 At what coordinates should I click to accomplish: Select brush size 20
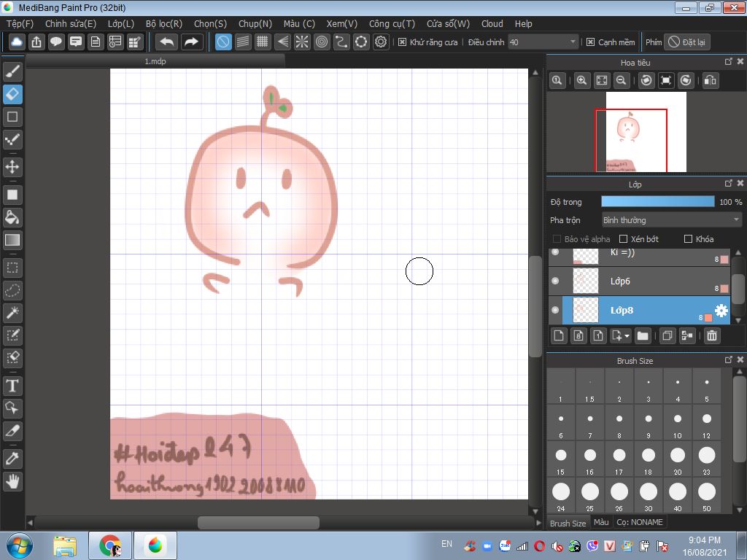[678, 459]
